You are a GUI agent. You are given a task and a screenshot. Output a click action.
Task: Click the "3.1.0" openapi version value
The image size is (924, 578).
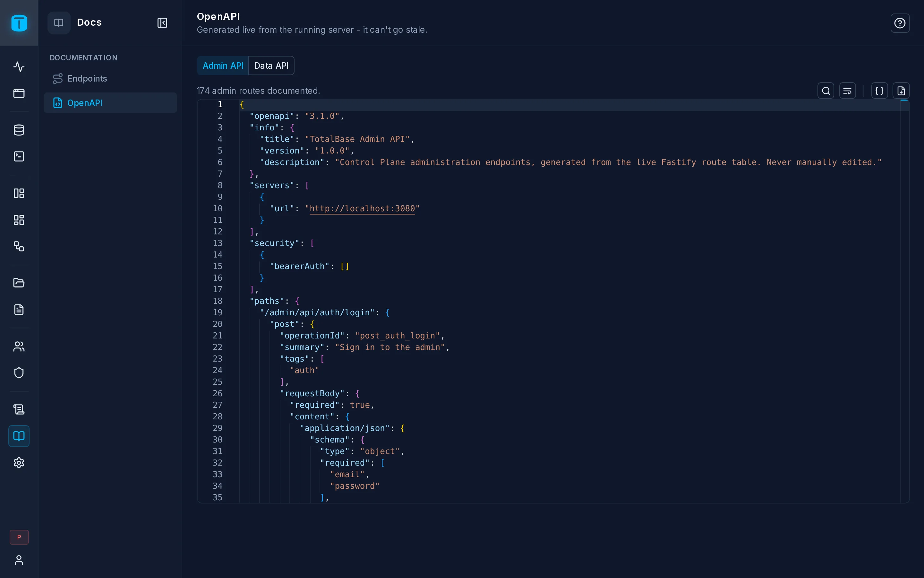pyautogui.click(x=322, y=116)
